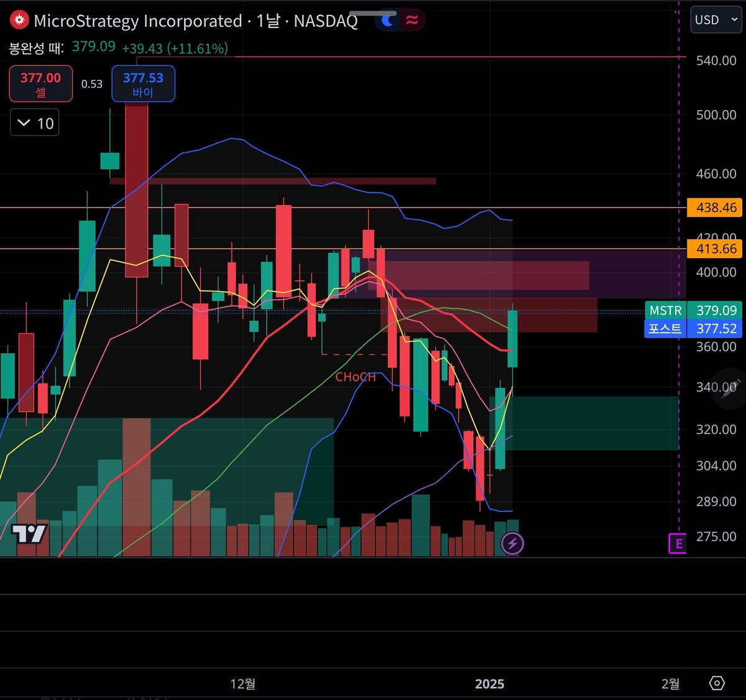
Task: Click the purple lightning bolt event icon
Action: click(x=512, y=544)
